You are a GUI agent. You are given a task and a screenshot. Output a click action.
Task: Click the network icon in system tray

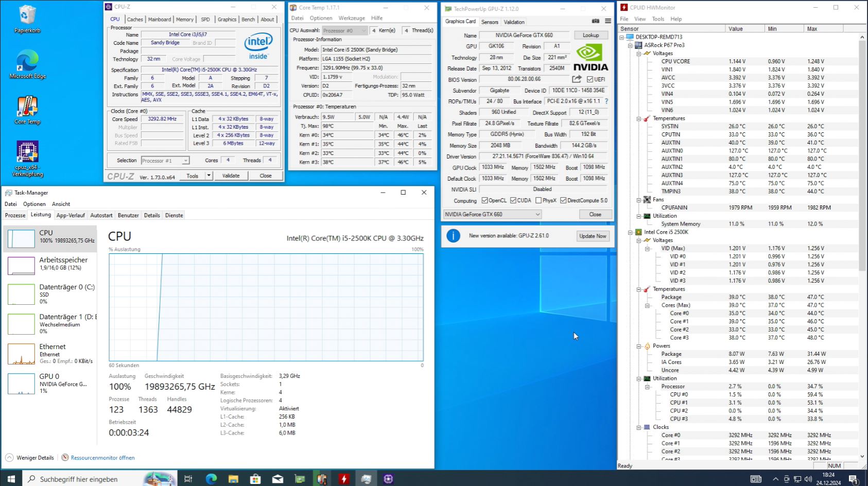coord(797,479)
